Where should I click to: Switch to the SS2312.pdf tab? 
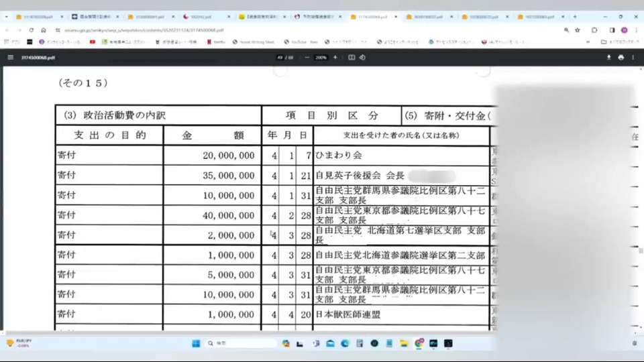tap(206, 17)
